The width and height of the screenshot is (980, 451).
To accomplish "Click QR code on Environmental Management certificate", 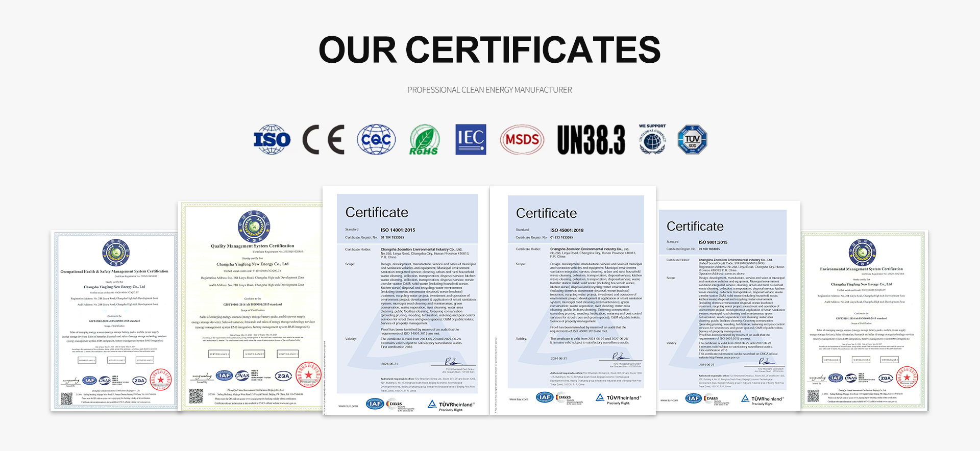I will pyautogui.click(x=813, y=396).
